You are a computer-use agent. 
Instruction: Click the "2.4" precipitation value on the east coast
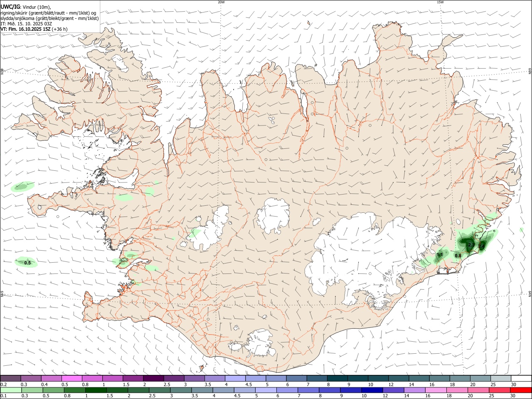point(482,246)
